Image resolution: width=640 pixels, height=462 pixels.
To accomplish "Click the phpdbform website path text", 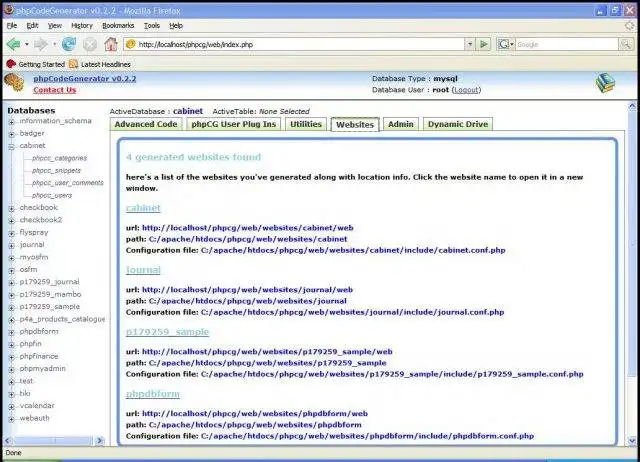I will (x=255, y=424).
